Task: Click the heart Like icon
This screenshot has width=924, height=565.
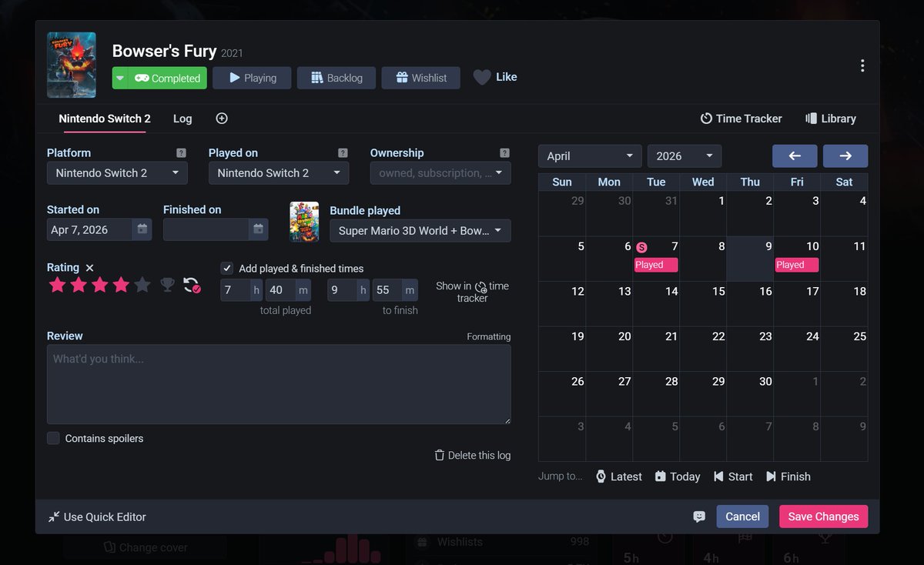Action: pyautogui.click(x=482, y=77)
